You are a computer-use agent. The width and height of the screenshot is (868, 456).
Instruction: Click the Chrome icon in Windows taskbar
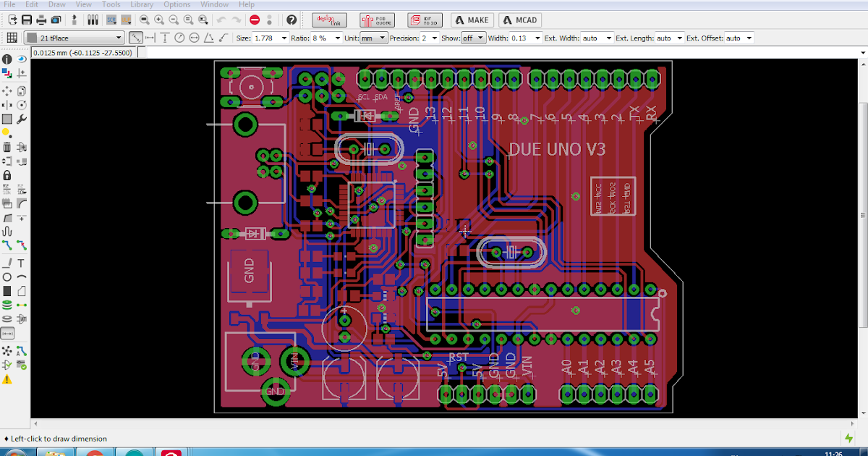pyautogui.click(x=95, y=453)
